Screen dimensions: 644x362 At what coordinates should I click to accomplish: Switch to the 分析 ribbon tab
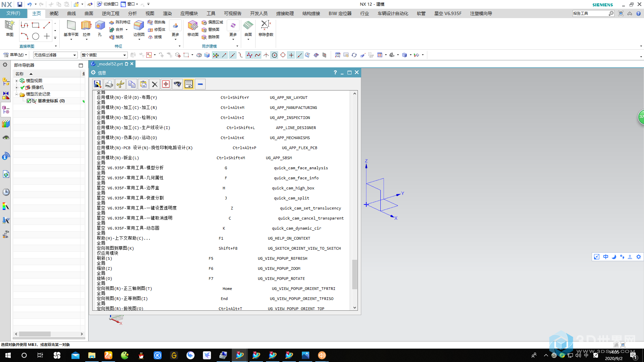(132, 13)
